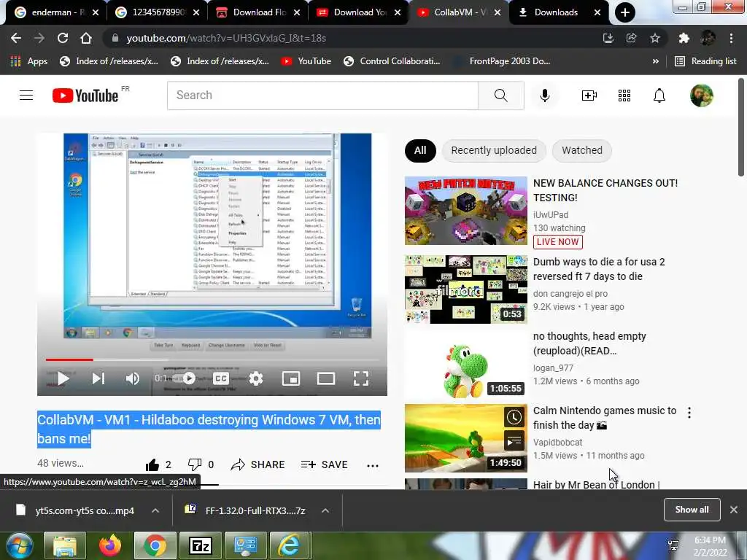
Task: Switch to the Download Flo browser tab
Action: click(259, 12)
